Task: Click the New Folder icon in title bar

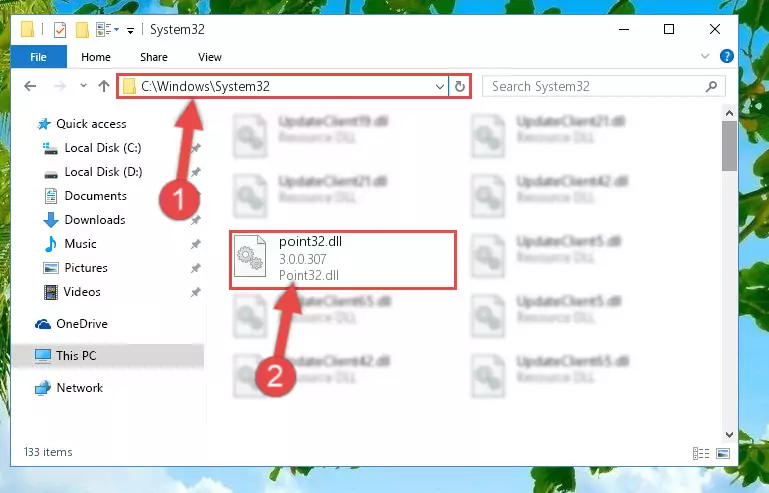Action: tap(82, 30)
